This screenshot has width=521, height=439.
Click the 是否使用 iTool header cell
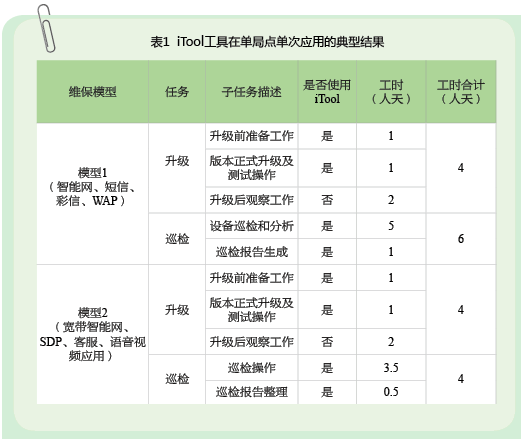(x=327, y=92)
